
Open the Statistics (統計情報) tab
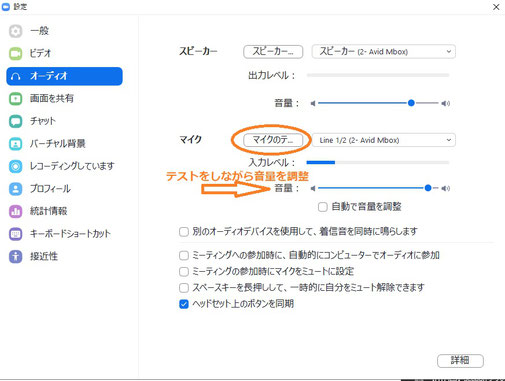64,211
